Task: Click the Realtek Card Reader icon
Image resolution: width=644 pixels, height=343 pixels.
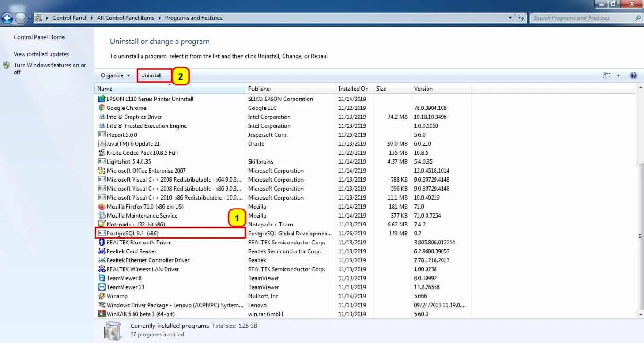Action: [x=101, y=251]
